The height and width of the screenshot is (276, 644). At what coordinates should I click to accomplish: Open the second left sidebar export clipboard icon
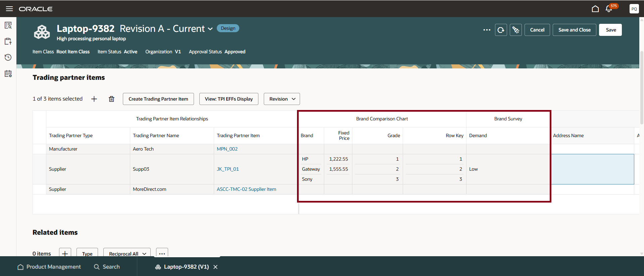[8, 41]
